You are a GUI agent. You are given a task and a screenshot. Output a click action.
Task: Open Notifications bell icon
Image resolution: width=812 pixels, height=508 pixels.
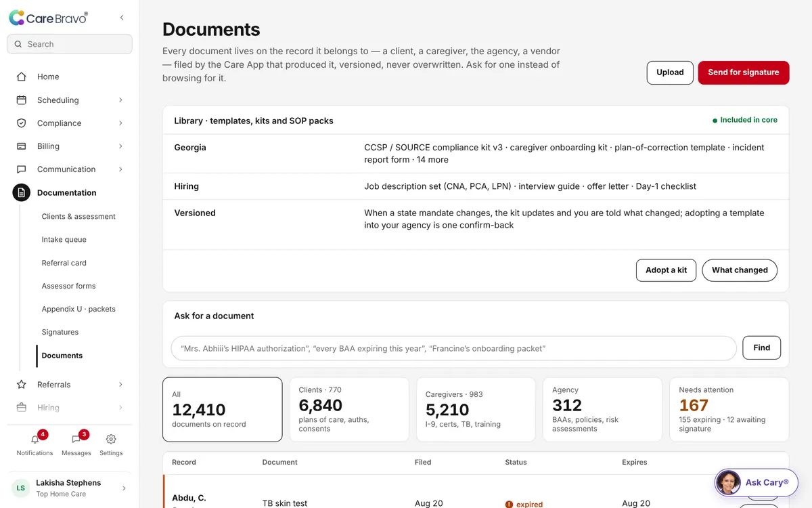pyautogui.click(x=35, y=439)
